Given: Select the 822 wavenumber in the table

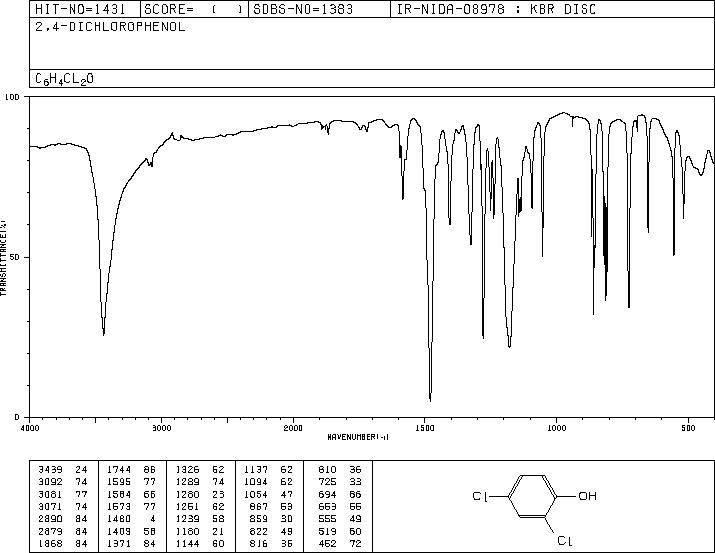Looking at the screenshot, I should [x=259, y=531].
